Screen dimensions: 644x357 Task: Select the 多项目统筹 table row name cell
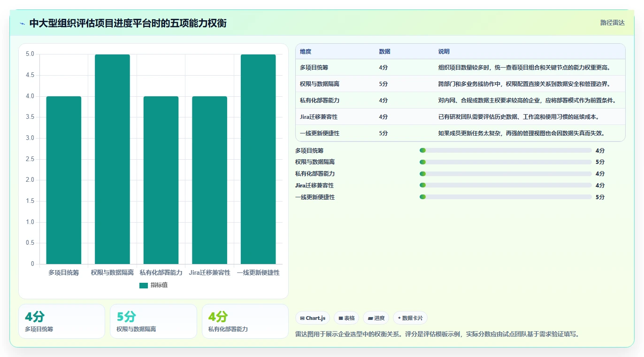tap(314, 68)
